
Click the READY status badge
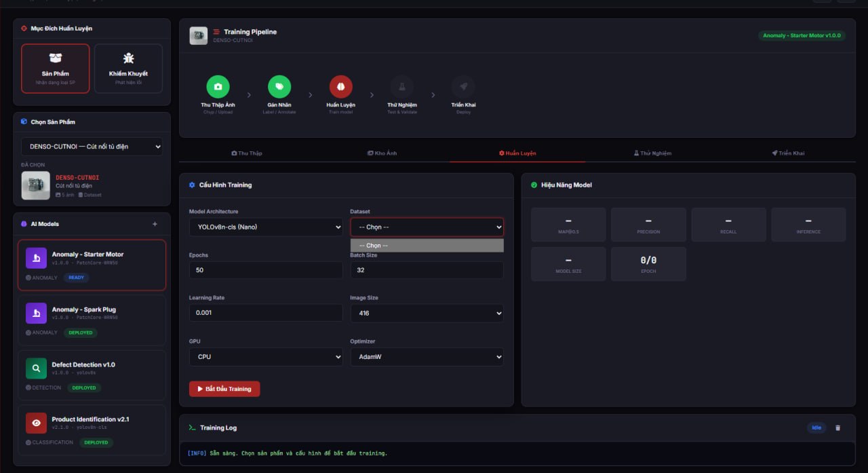click(77, 278)
